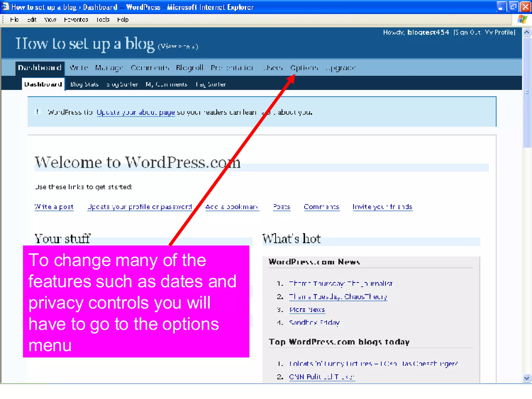Click the Invite your friends link
The image size is (532, 399).
382,207
